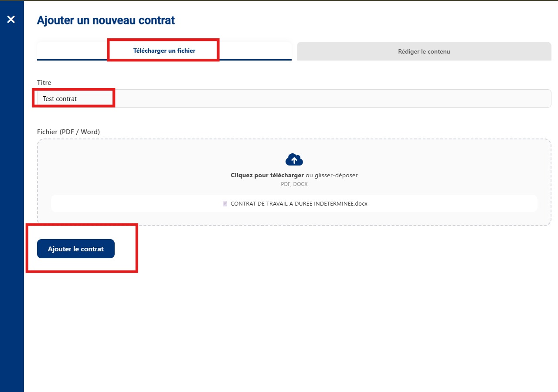Switch to the Télécharger un fichier tab
The width and height of the screenshot is (558, 392).
pyautogui.click(x=164, y=51)
